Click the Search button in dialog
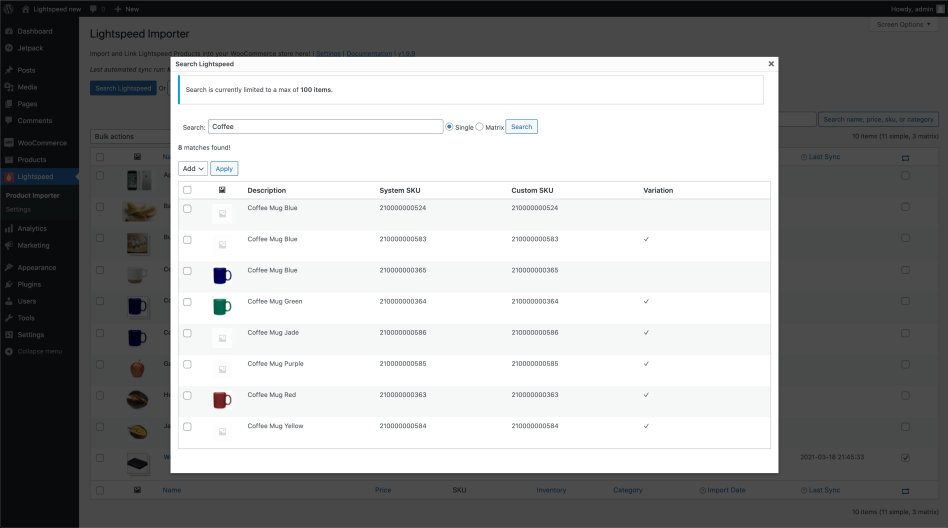 pyautogui.click(x=521, y=126)
